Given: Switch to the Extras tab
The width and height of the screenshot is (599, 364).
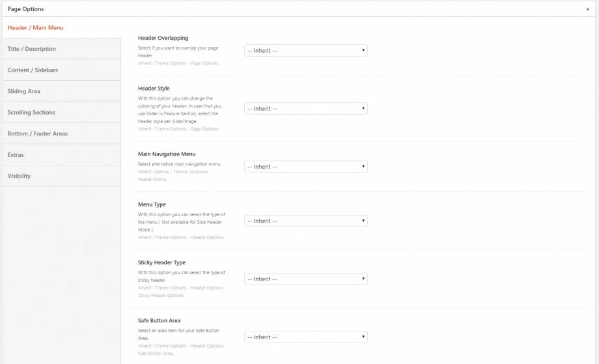Looking at the screenshot, I should 17,155.
